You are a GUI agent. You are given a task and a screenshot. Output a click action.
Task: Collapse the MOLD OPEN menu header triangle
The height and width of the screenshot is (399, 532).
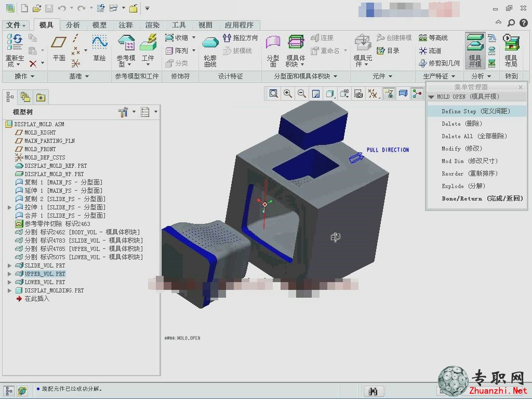(431, 97)
